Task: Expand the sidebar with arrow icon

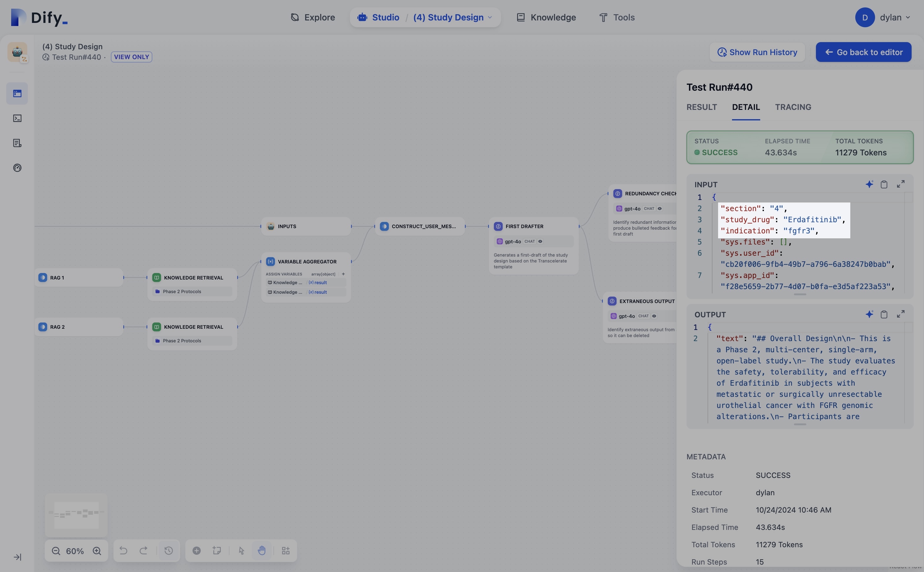Action: coord(17,557)
